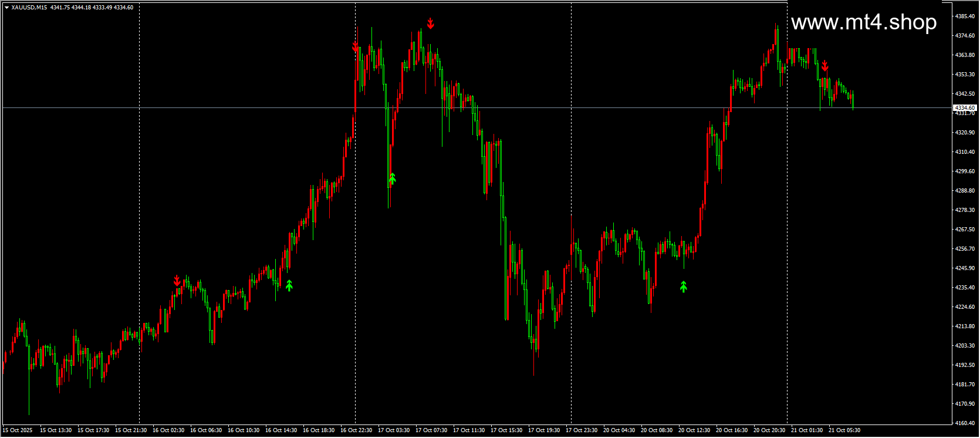This screenshot has height=438, width=980.
Task: Click the XAUUSD,M15 chart title text
Action: [x=29, y=8]
